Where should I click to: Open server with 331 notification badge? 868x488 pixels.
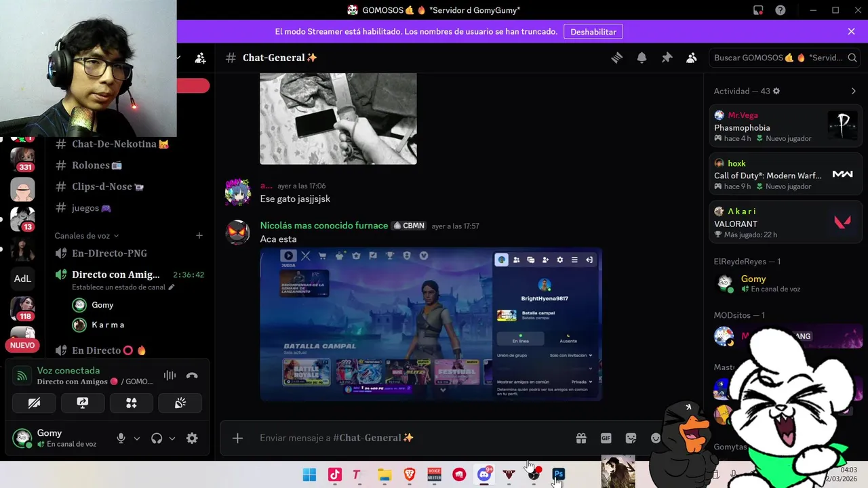[x=22, y=159]
